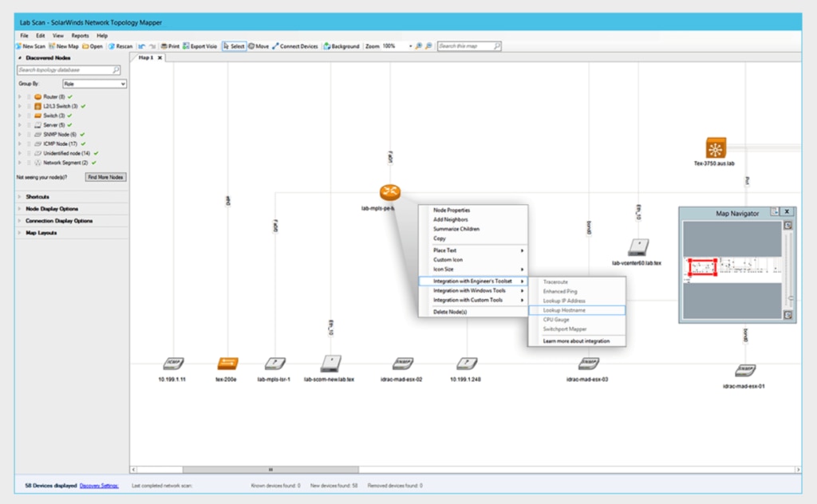Click the red viewport box in Map Navigator

(x=702, y=266)
